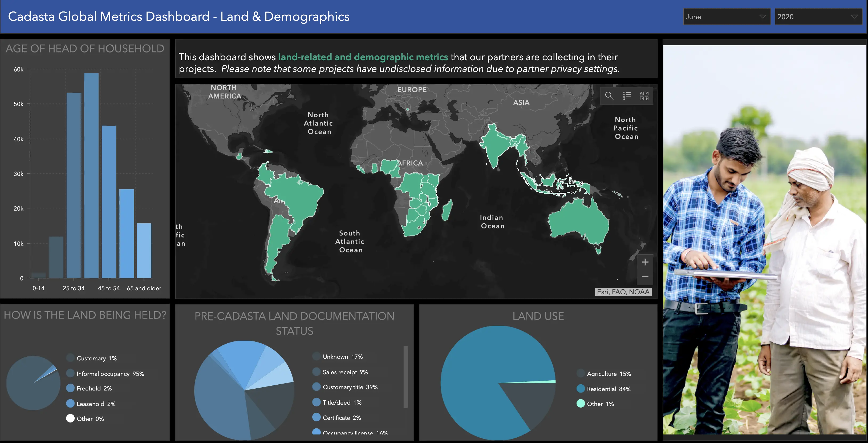This screenshot has height=443, width=868.
Task: Click the 'Certificate 2%' legend label
Action: tap(342, 418)
